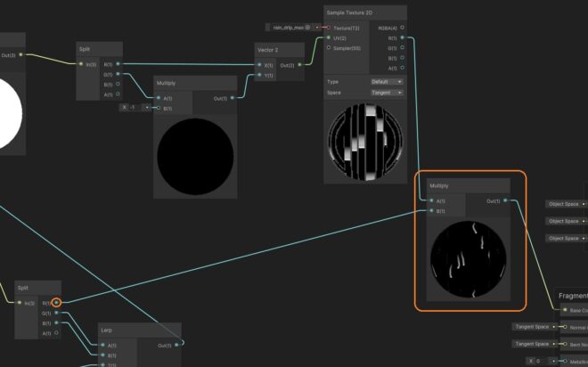Click A(1) input of the Multiply feeding Base Color
588x367 pixels.
click(431, 200)
